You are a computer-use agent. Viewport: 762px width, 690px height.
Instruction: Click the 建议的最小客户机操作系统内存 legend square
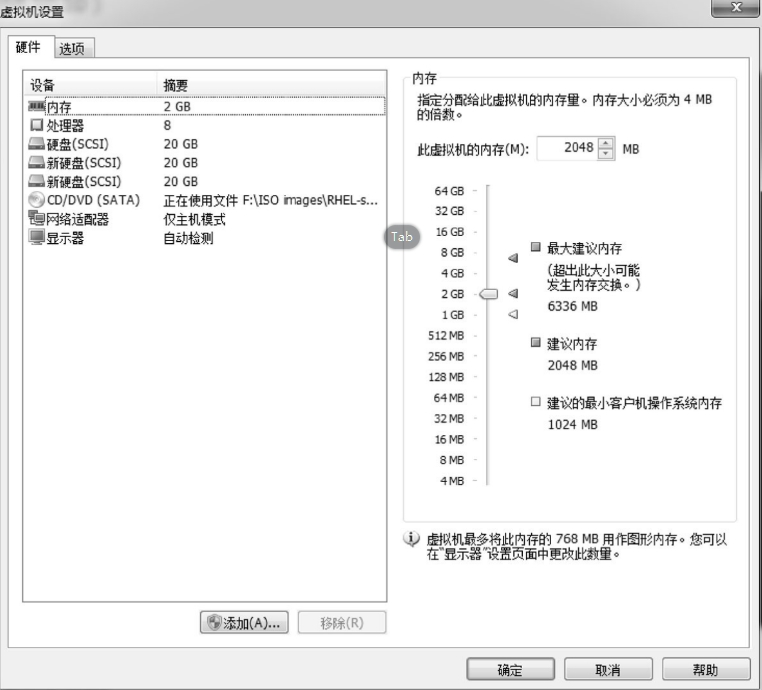[536, 403]
